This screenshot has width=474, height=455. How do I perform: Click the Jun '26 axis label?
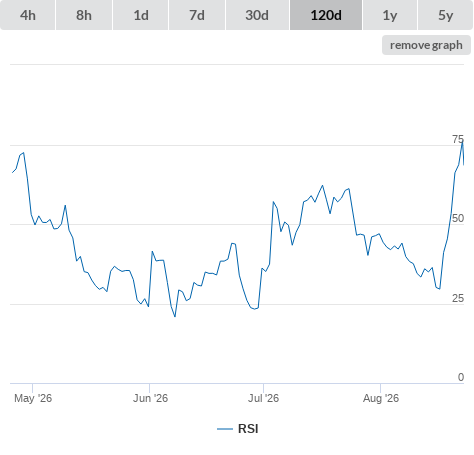point(150,398)
